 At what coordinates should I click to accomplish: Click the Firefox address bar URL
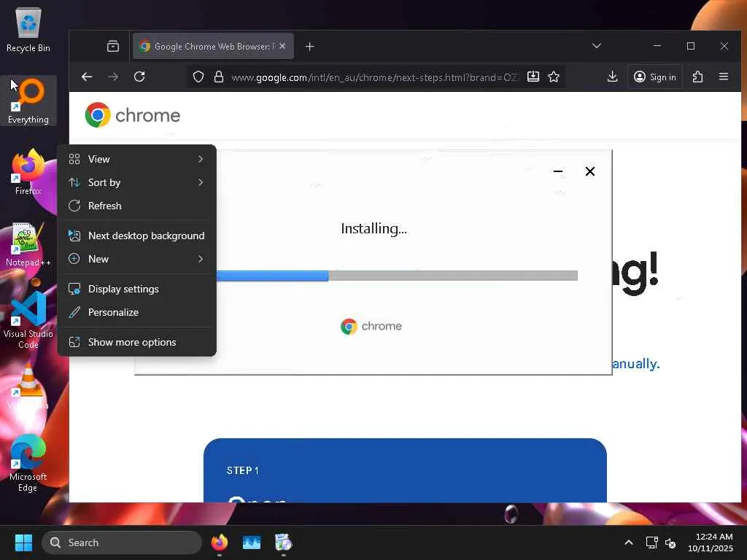pyautogui.click(x=375, y=77)
